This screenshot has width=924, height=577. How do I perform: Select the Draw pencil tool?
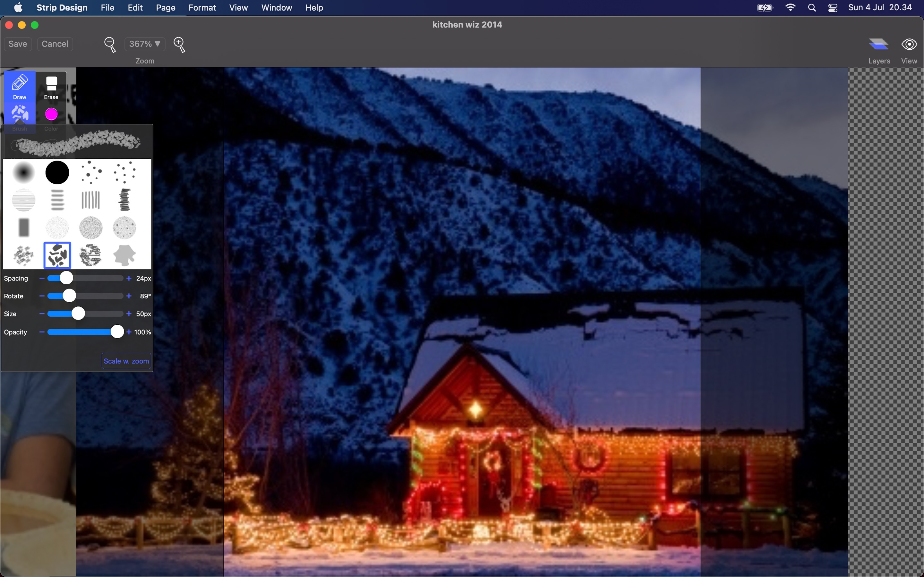point(20,86)
